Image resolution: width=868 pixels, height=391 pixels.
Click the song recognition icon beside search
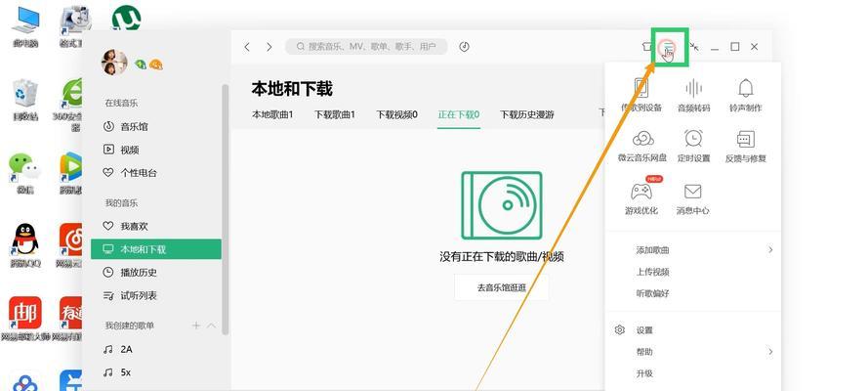[465, 47]
